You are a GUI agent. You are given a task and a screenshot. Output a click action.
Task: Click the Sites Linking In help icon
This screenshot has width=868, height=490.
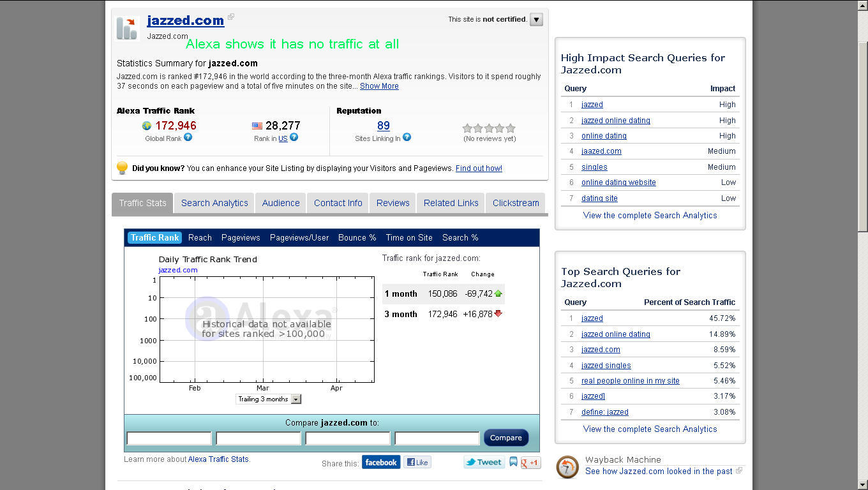click(x=407, y=137)
